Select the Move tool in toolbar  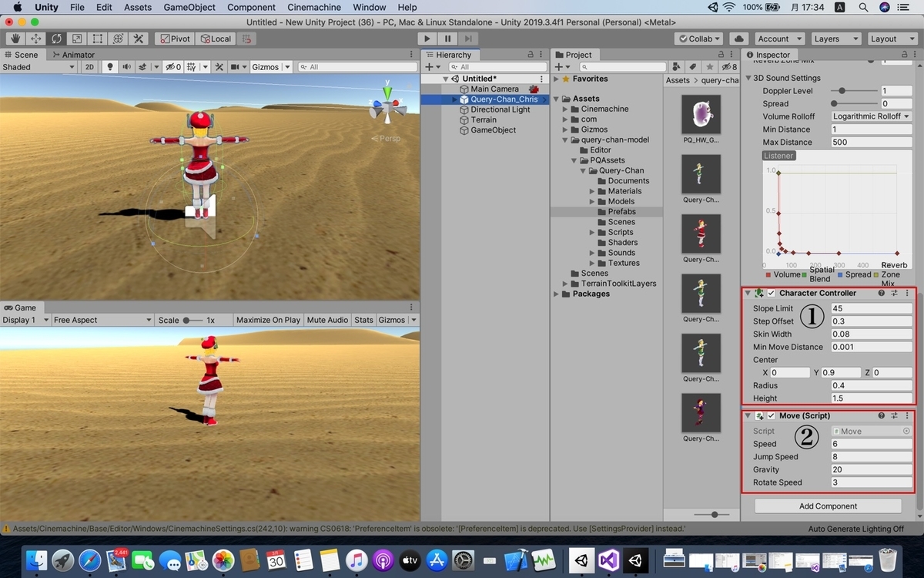(x=36, y=39)
